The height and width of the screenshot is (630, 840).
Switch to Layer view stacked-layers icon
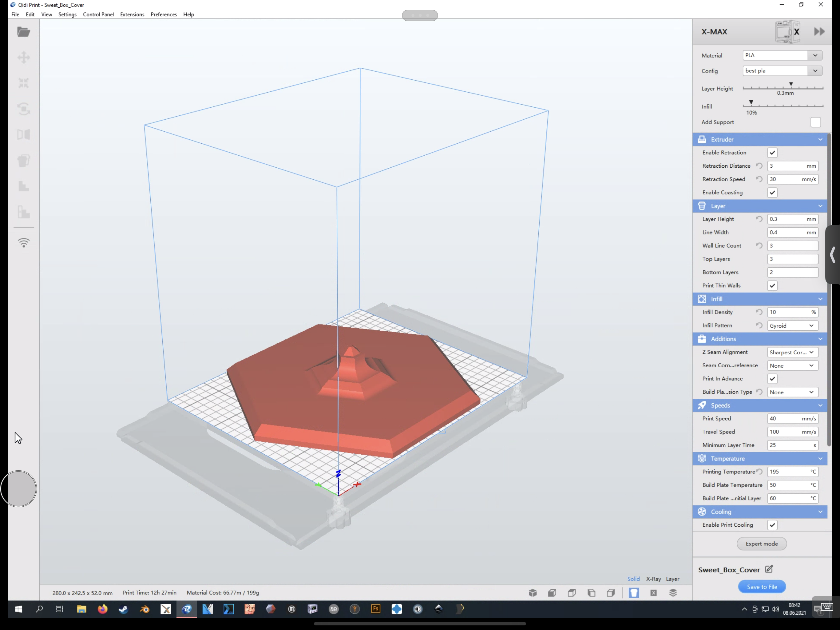pos(673,593)
